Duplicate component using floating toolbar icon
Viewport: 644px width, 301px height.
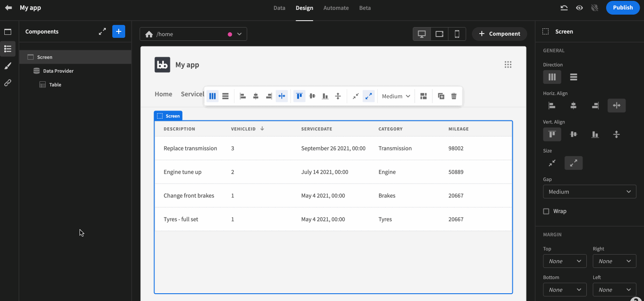click(441, 96)
